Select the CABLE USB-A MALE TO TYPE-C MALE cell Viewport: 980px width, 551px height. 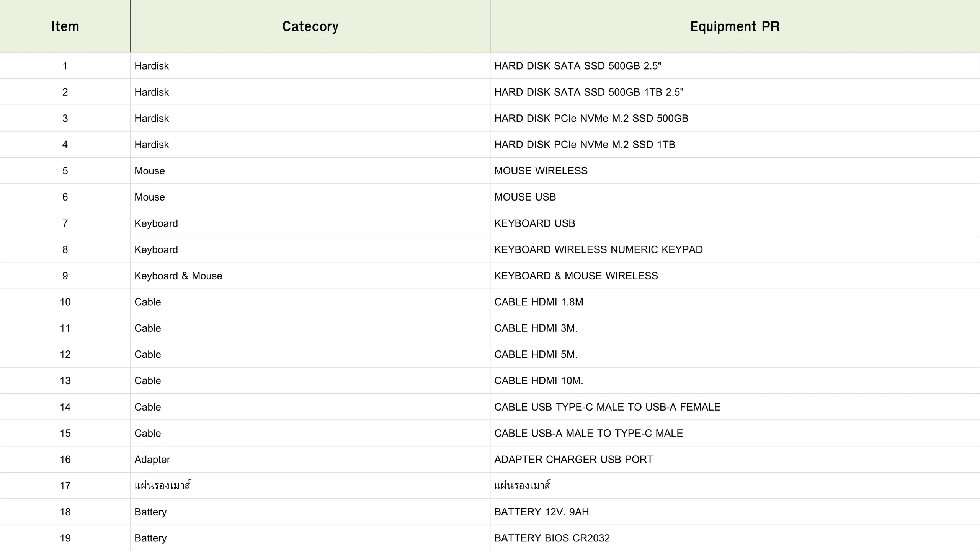point(588,433)
